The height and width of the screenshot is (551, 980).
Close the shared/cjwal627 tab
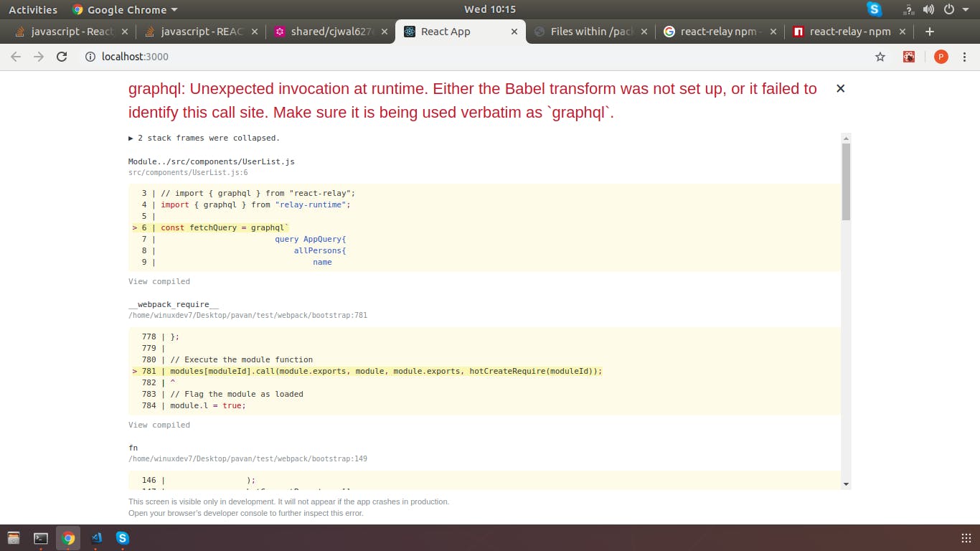coord(384,32)
